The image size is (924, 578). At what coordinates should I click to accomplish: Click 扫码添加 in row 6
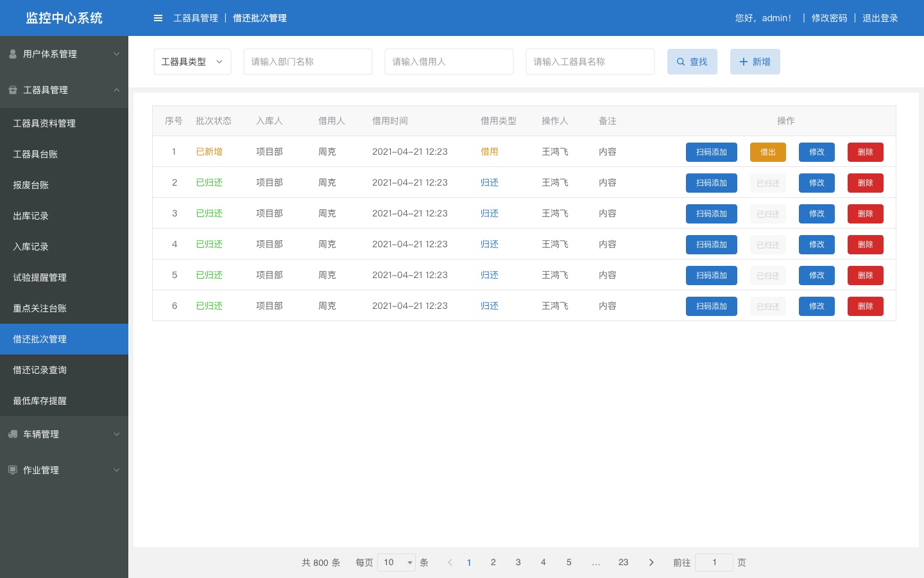712,306
